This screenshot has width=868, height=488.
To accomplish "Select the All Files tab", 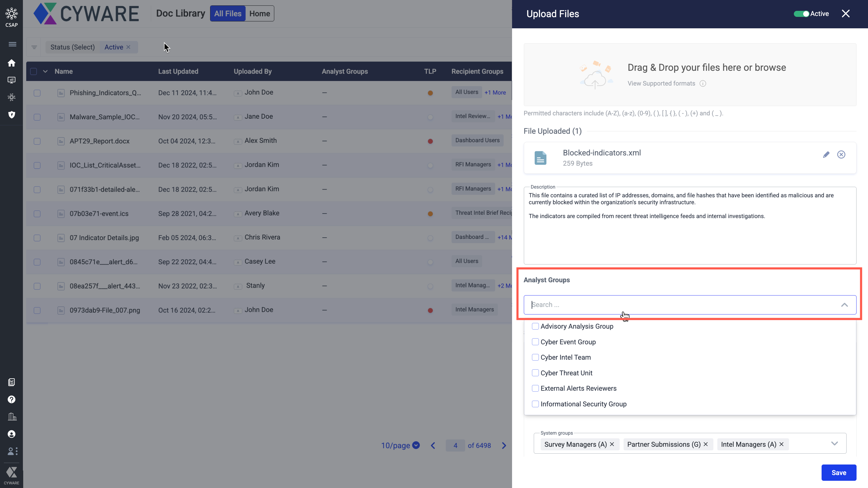I will [x=228, y=14].
